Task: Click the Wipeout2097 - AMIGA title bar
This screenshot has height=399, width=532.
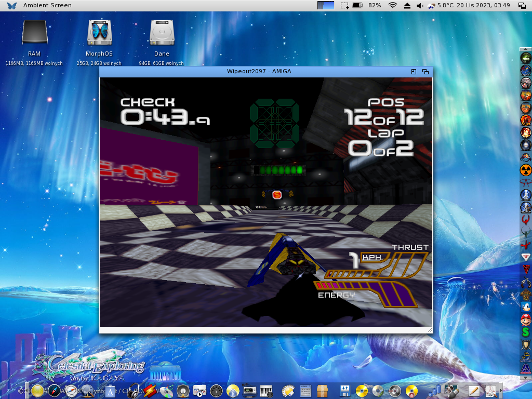Action: [x=259, y=71]
